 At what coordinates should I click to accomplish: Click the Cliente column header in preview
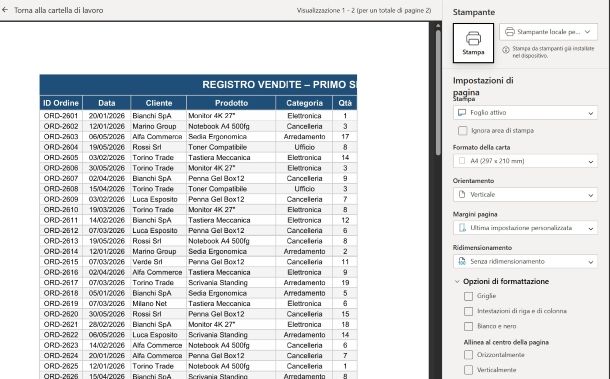click(159, 103)
